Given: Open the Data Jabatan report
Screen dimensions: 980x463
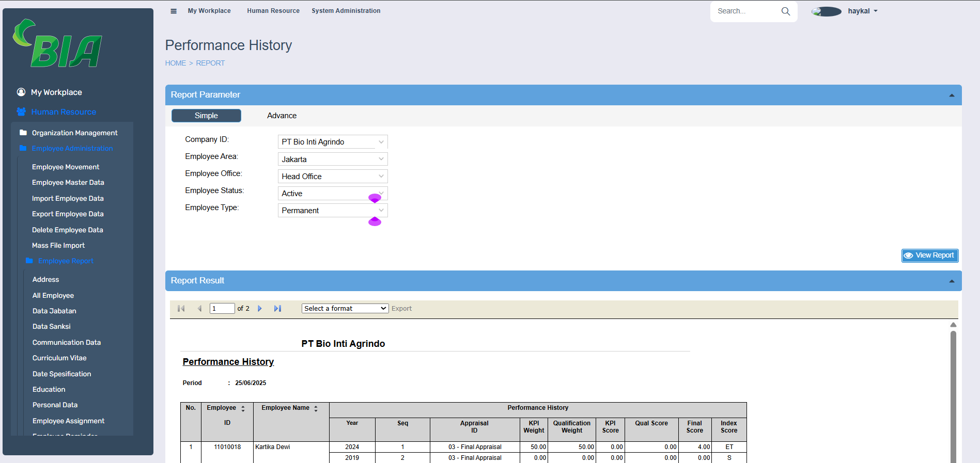Looking at the screenshot, I should [54, 311].
